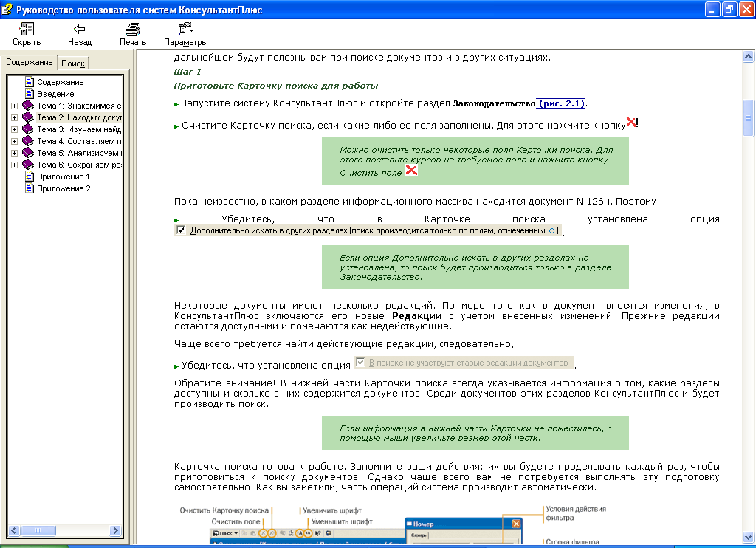Click the tree pane scroll-right arrow
The image size is (756, 548).
click(115, 530)
